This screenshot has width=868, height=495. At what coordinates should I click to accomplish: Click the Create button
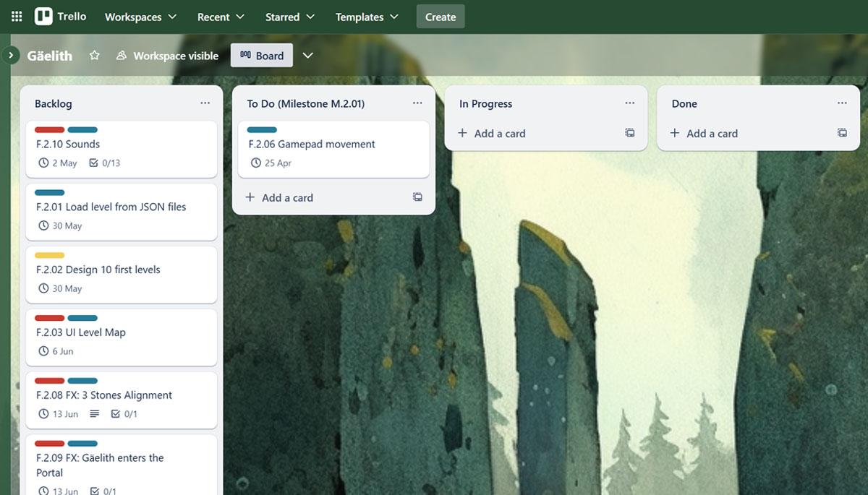coord(441,17)
